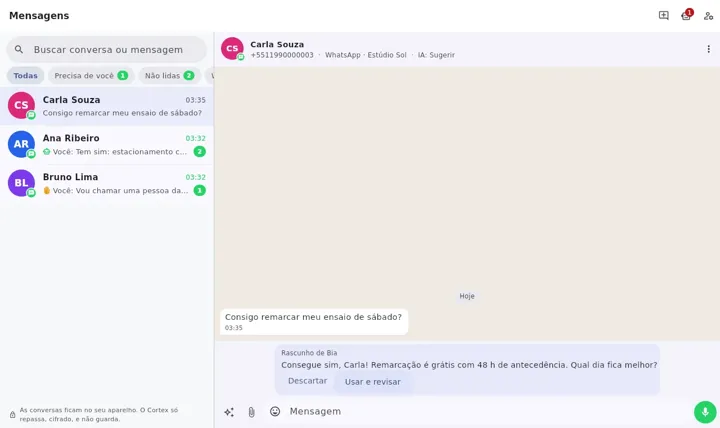Image resolution: width=720 pixels, height=428 pixels.
Task: Click the received message bubble about remarcar ensaio
Action: pos(314,321)
